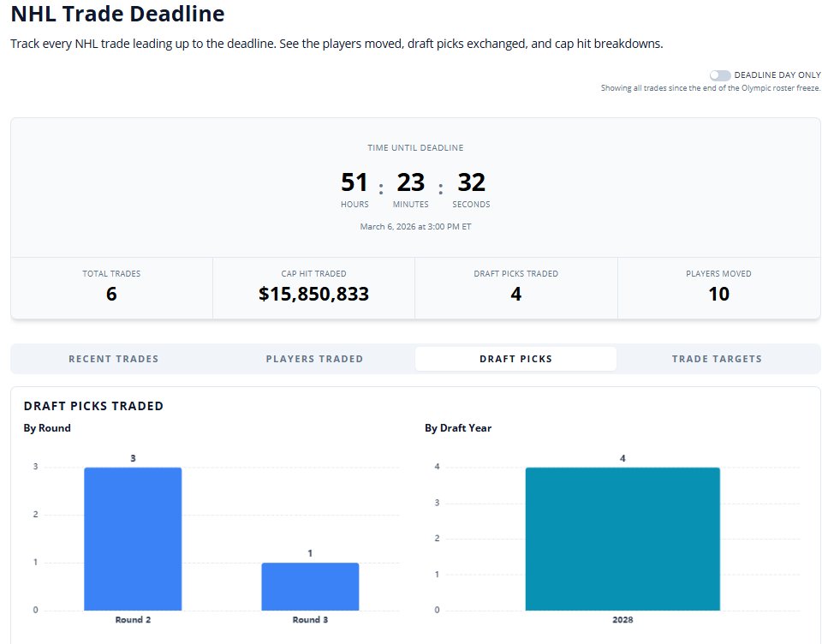The height and width of the screenshot is (644, 822).
Task: Open the Players Traded tab
Action: (x=314, y=359)
